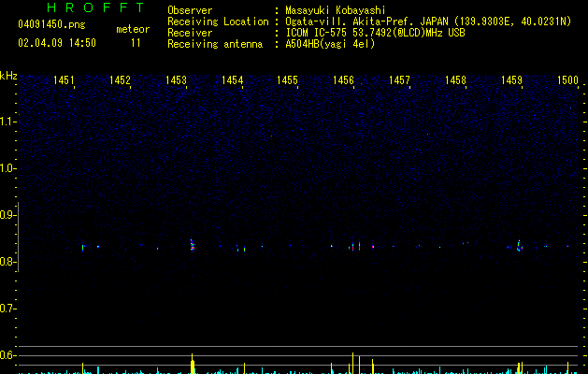The height and width of the screenshot is (374, 588).
Task: Select the filename 04091450.png
Action: pyautogui.click(x=51, y=24)
